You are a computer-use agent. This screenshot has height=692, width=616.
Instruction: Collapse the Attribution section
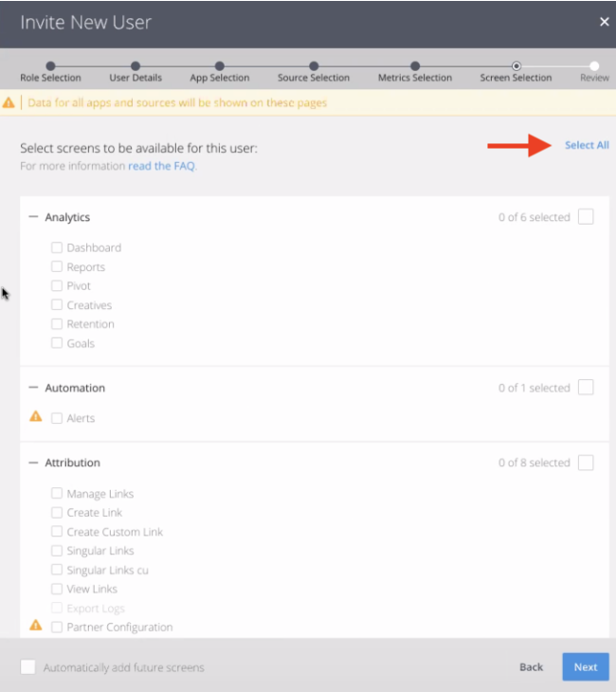(x=33, y=463)
